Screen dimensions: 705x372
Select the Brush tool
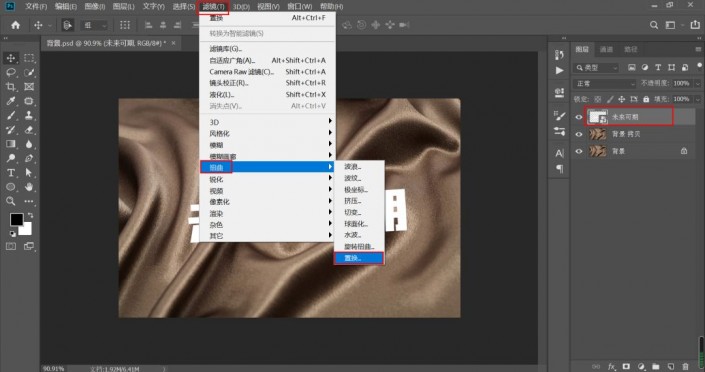[x=11, y=116]
